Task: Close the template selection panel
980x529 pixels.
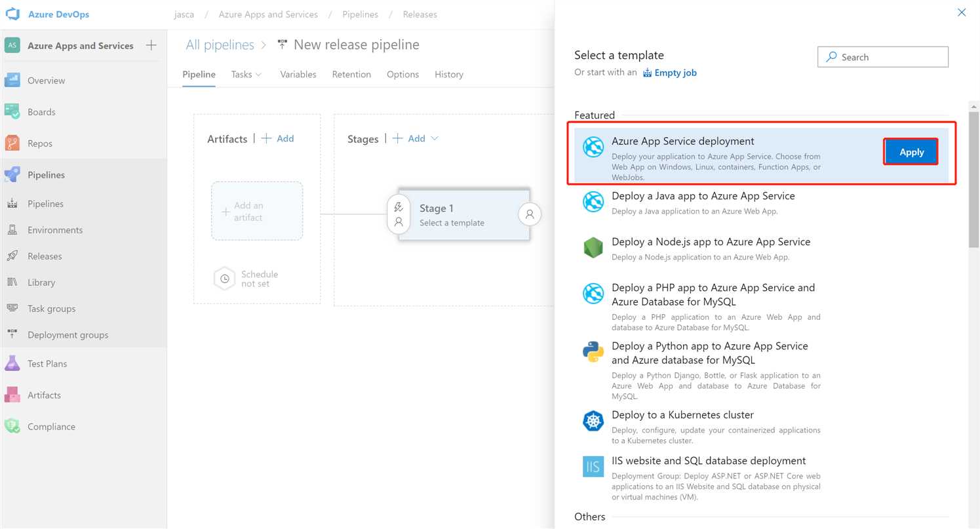Action: 962,12
